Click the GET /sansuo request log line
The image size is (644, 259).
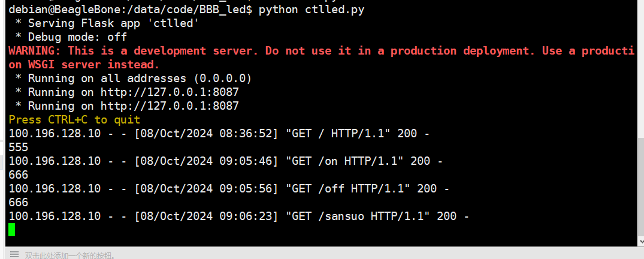click(x=238, y=216)
